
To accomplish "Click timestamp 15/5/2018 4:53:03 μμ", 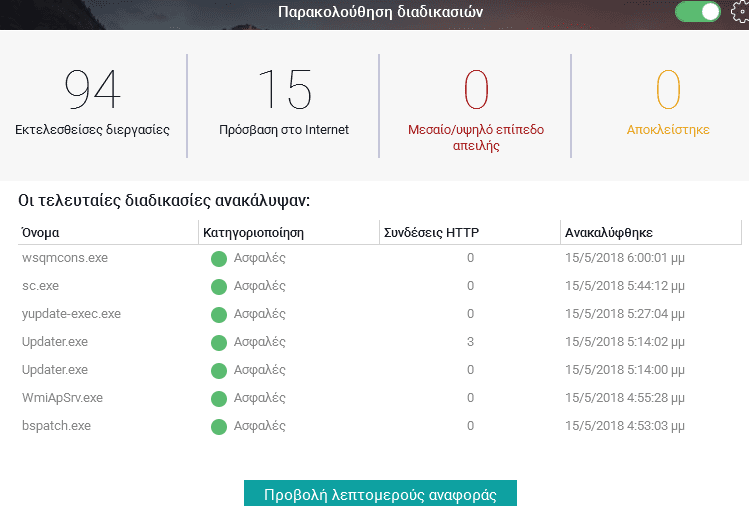I will (625, 426).
